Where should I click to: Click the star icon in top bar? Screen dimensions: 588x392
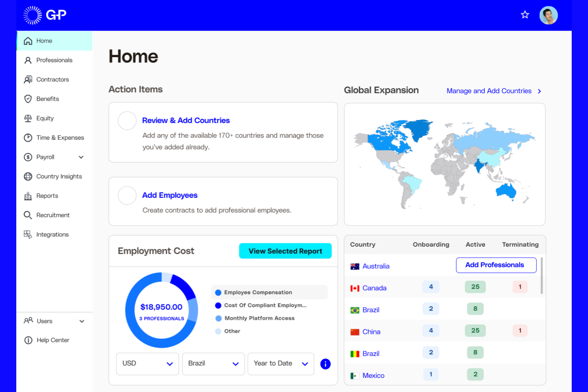click(525, 15)
